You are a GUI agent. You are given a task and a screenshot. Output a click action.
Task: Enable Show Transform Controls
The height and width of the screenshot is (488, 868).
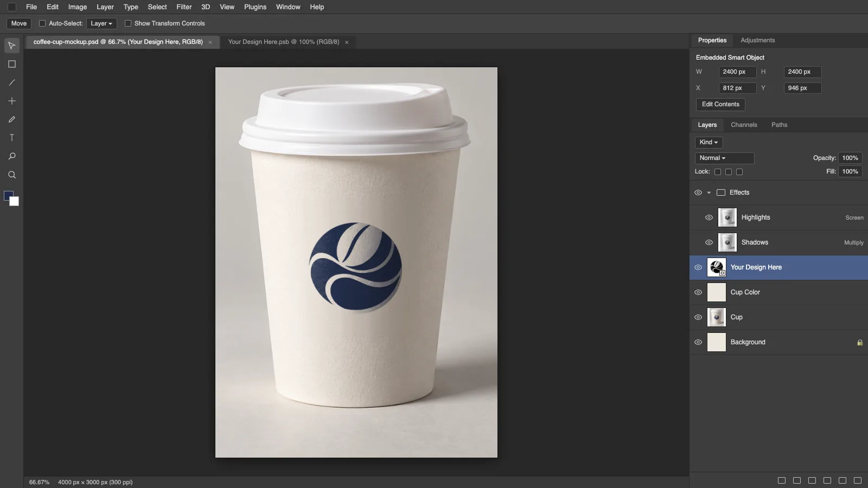coord(128,23)
